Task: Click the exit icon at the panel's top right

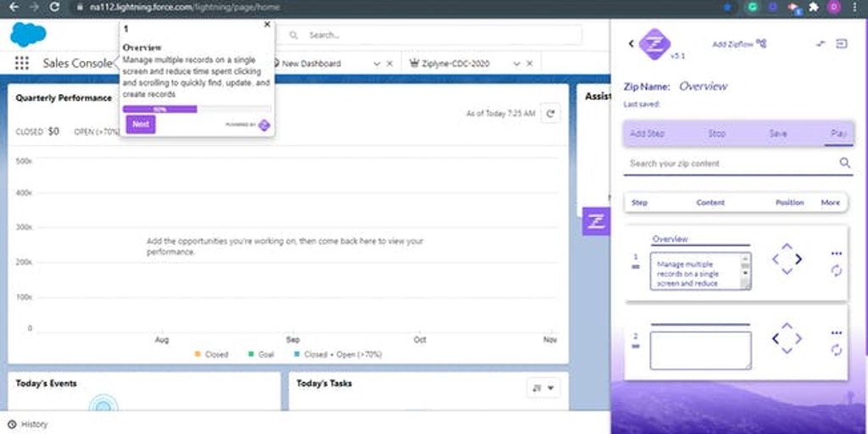Action: point(842,44)
